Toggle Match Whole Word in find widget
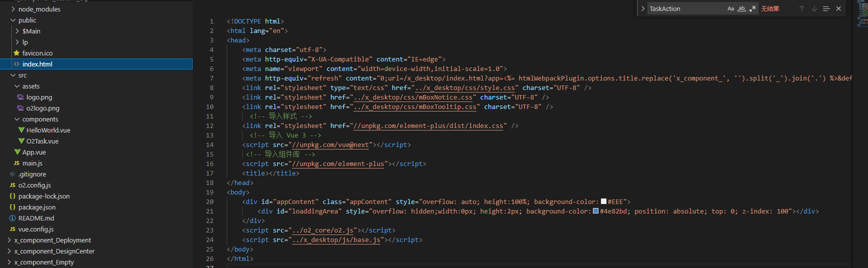Viewport: 868px width, 268px height. pyautogui.click(x=742, y=8)
